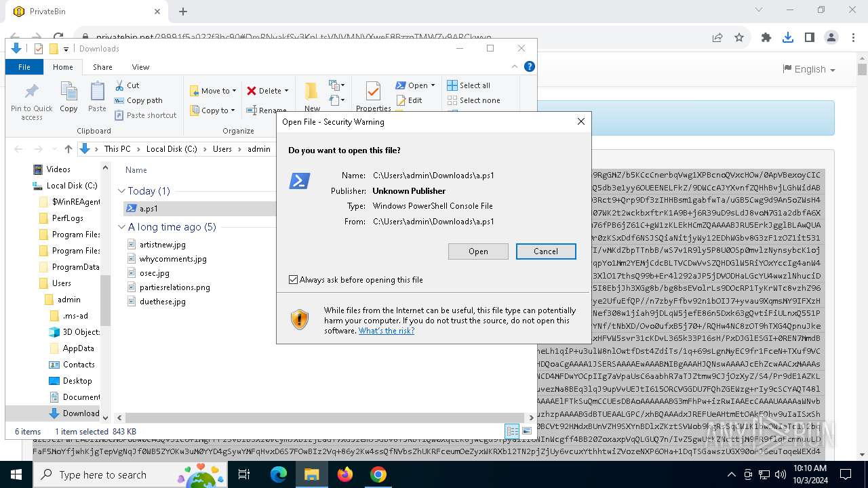Expand Move to dropdown
This screenshot has width=868, height=488.
pos(234,91)
